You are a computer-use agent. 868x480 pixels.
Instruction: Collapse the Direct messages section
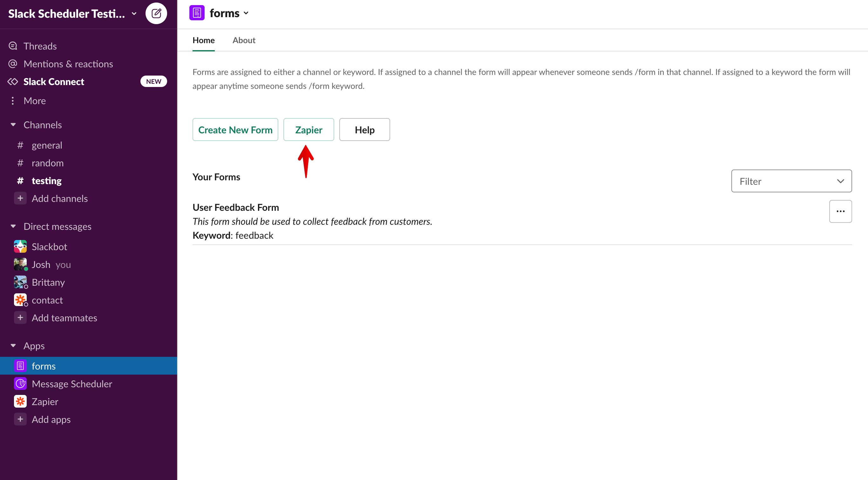tap(13, 226)
